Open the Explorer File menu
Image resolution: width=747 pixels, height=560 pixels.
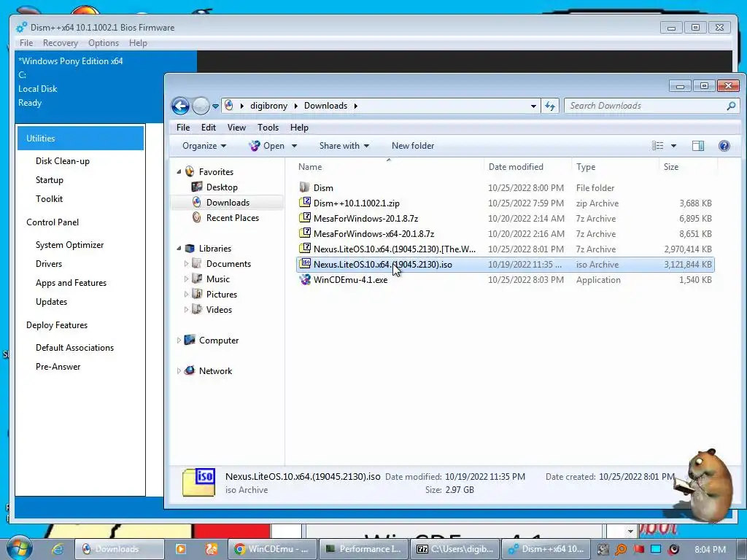(183, 127)
